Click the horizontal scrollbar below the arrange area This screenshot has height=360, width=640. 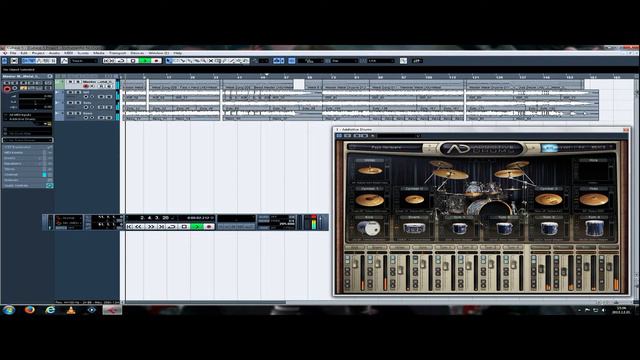pyautogui.click(x=204, y=302)
